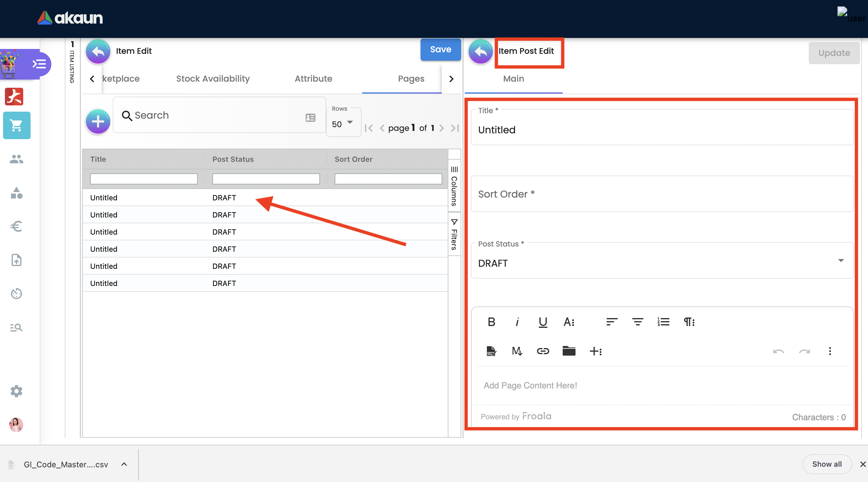Click the purple plus add button
The width and height of the screenshot is (868, 482).
click(x=98, y=121)
